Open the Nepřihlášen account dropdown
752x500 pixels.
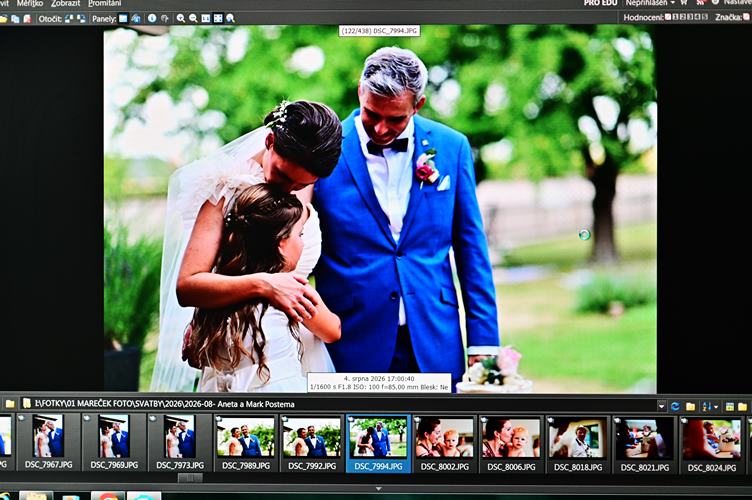(650, 3)
